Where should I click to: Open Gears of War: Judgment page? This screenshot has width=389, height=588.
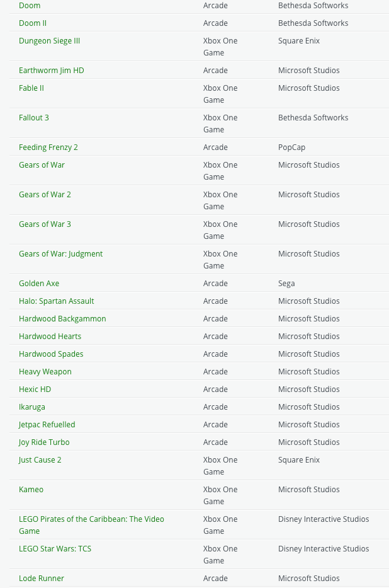coord(60,253)
